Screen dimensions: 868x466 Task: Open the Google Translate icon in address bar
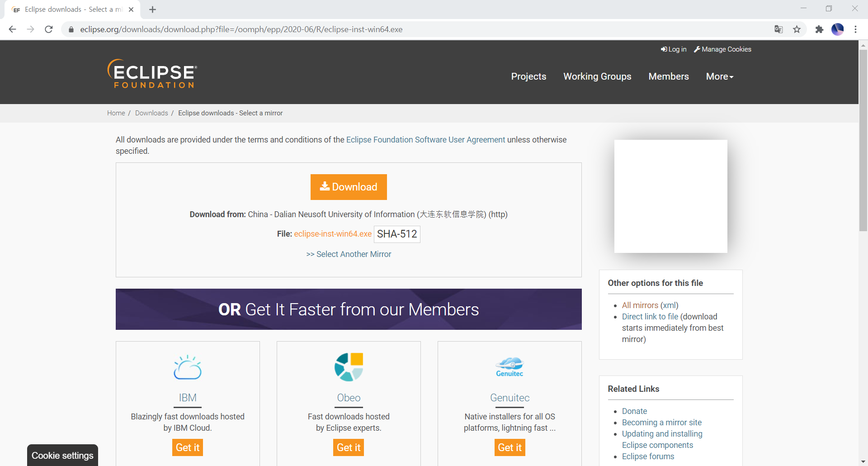[x=778, y=29]
